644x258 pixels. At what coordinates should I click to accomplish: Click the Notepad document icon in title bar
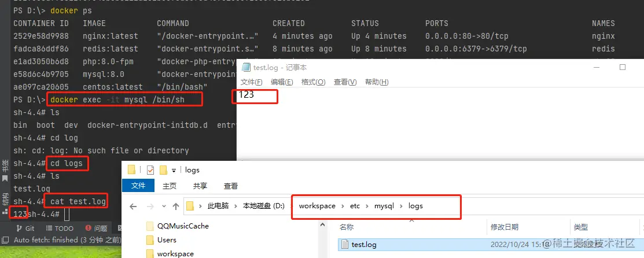coord(246,67)
